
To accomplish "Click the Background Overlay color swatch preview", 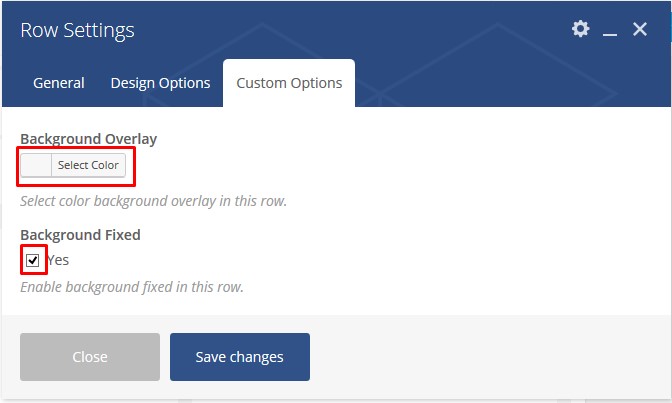I will 36,165.
